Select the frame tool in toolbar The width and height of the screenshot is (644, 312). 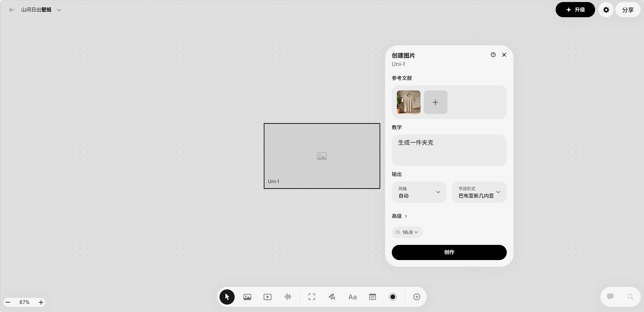pyautogui.click(x=312, y=297)
